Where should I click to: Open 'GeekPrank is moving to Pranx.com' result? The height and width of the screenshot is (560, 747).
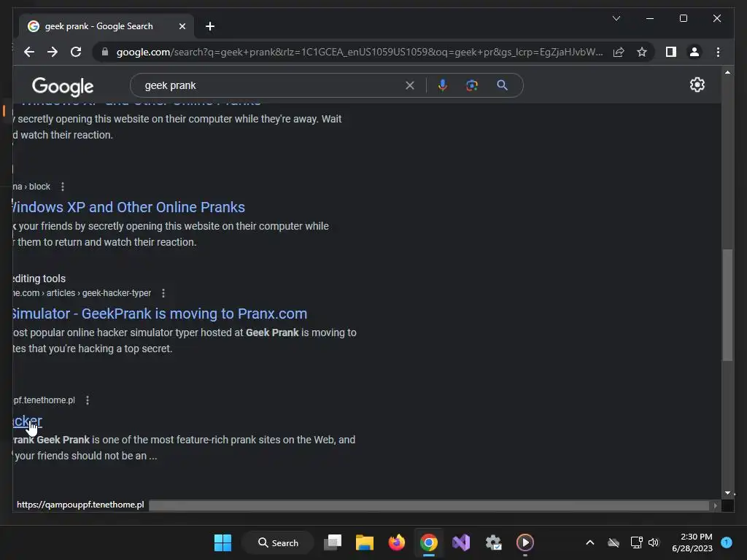pyautogui.click(x=160, y=314)
